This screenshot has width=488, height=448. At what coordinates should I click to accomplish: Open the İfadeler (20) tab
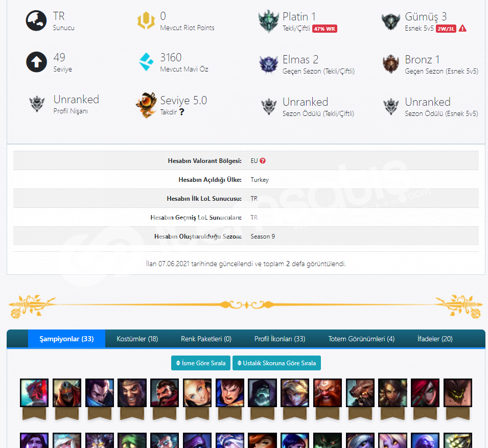[435, 339]
